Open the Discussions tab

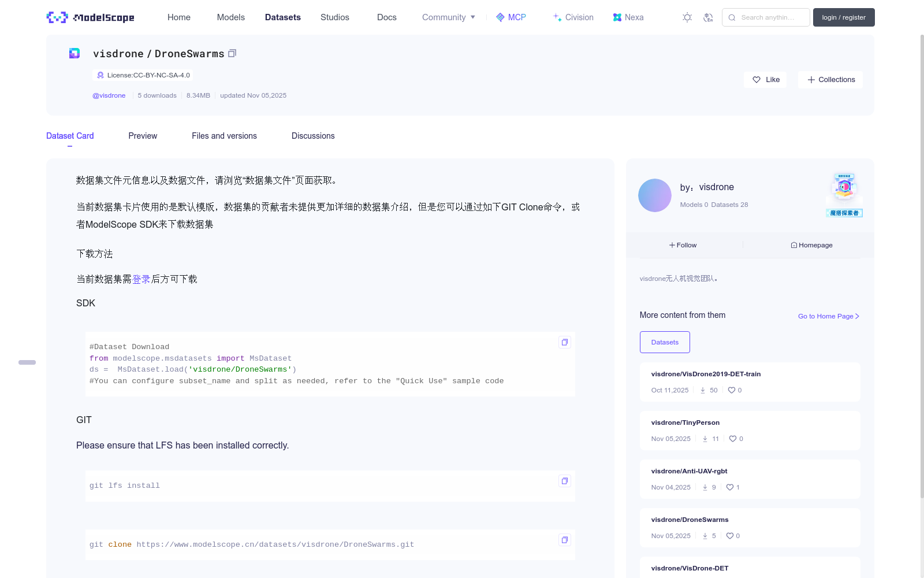313,136
